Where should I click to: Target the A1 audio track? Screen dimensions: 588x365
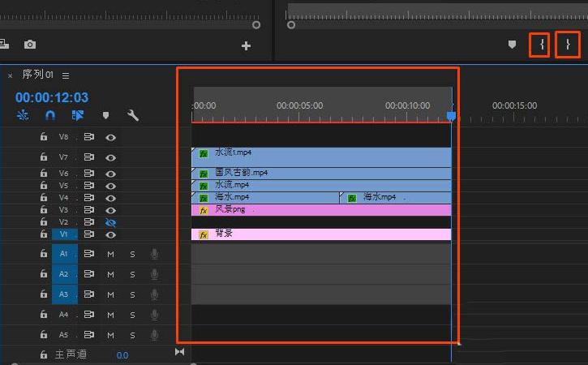(x=65, y=254)
